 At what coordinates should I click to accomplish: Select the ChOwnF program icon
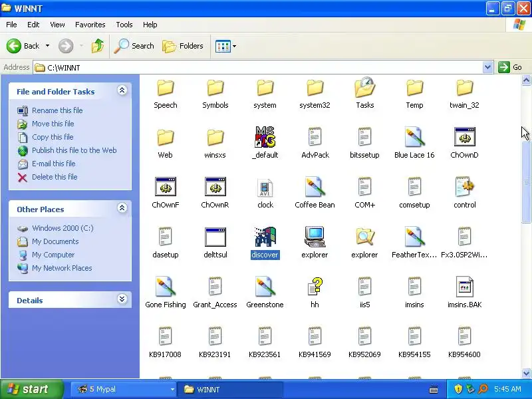point(165,187)
